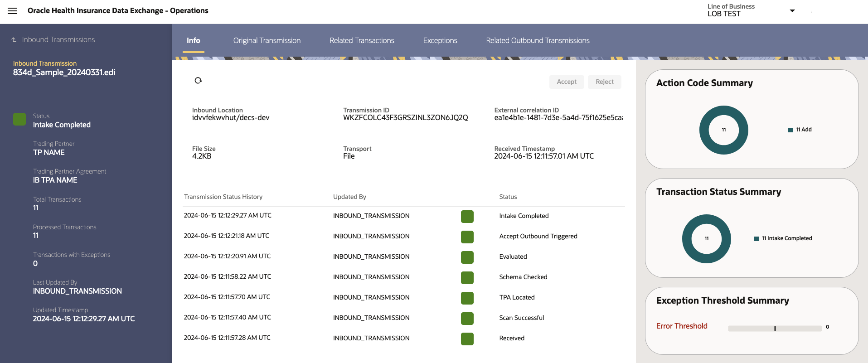The width and height of the screenshot is (868, 363).
Task: Click the Transmission ID value WKZFCOLC43F3GRSZINL3ZON6JQ2Q
Action: click(x=406, y=118)
